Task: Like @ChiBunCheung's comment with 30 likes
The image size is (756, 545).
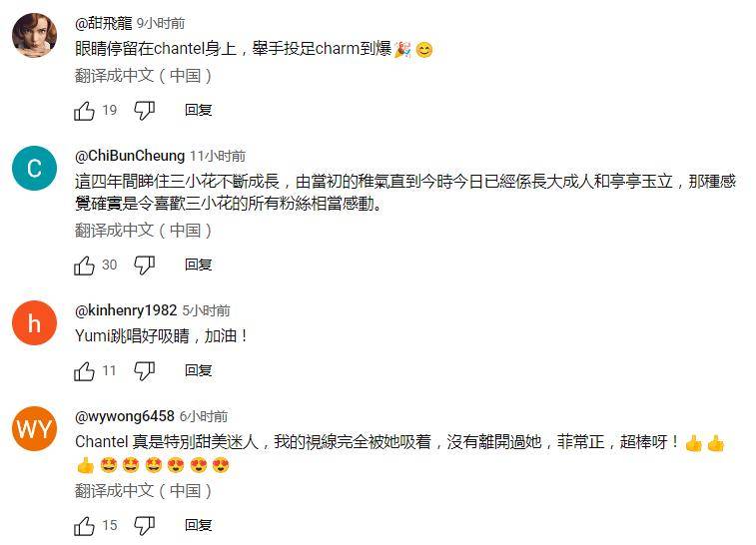Action: [x=84, y=266]
